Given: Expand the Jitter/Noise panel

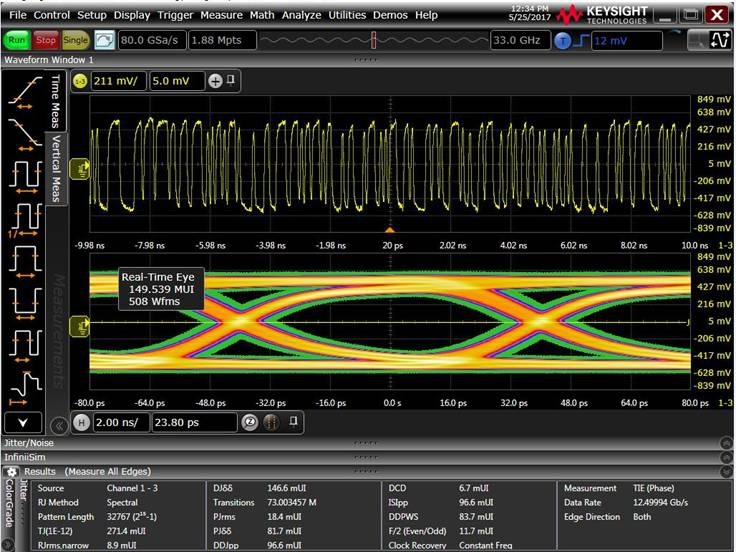Looking at the screenshot, I should [x=725, y=442].
